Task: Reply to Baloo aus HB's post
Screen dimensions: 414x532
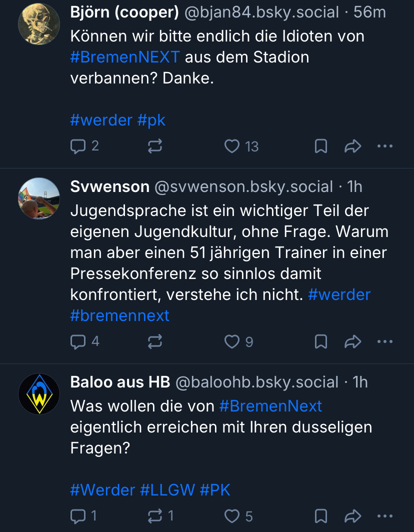Action: (x=78, y=515)
